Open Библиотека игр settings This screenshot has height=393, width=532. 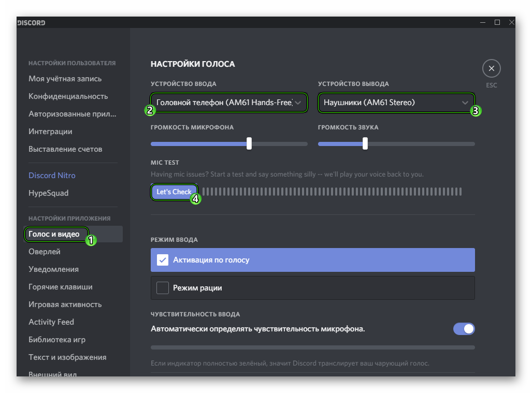[x=57, y=340]
